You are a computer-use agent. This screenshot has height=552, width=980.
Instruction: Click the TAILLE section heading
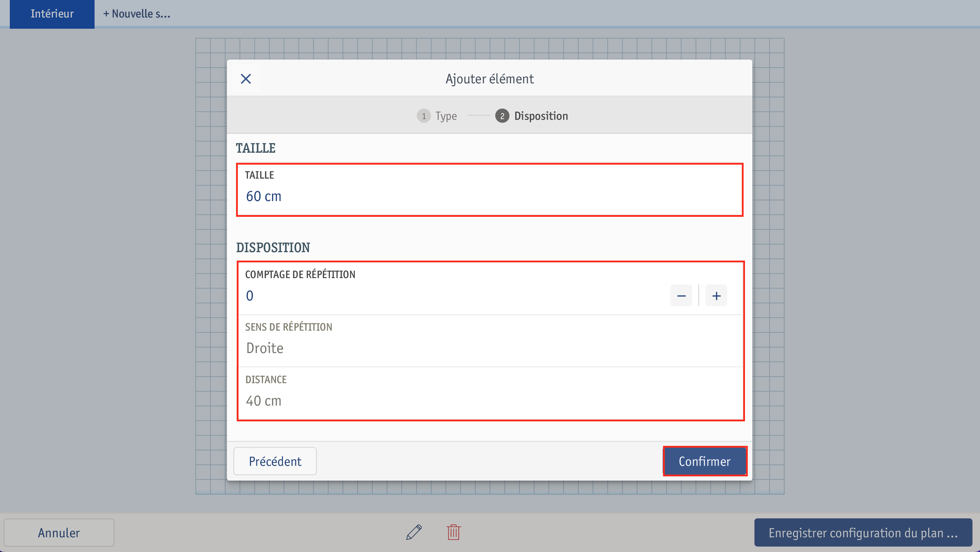click(x=256, y=148)
